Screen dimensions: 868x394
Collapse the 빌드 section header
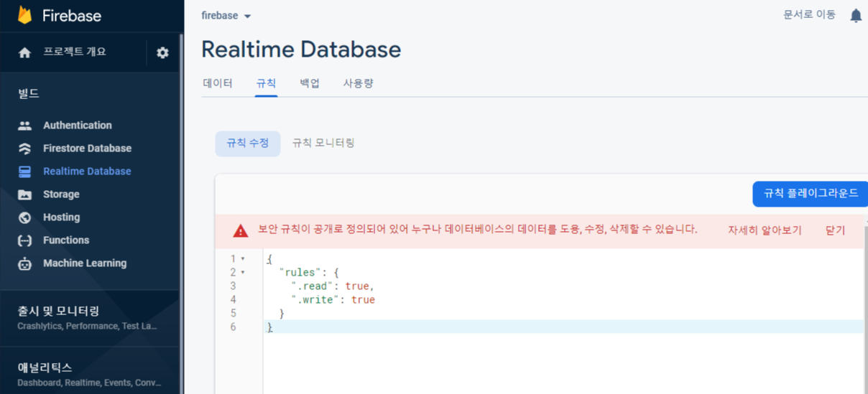[x=29, y=93]
